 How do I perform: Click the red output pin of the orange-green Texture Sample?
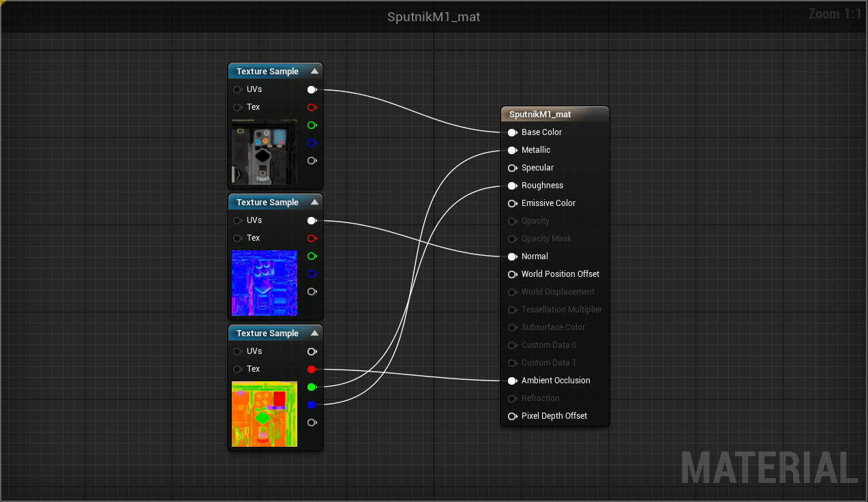(312, 369)
